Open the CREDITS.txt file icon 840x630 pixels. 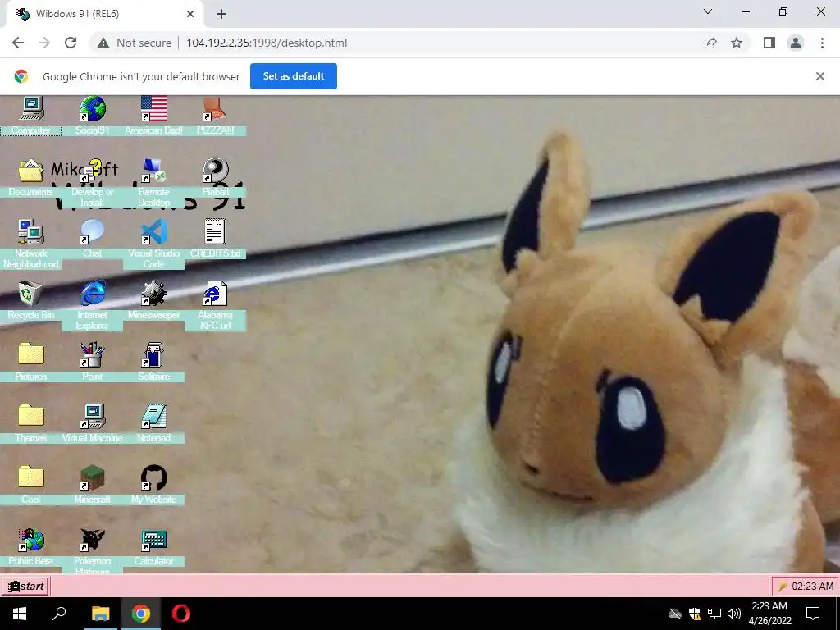coord(215,232)
